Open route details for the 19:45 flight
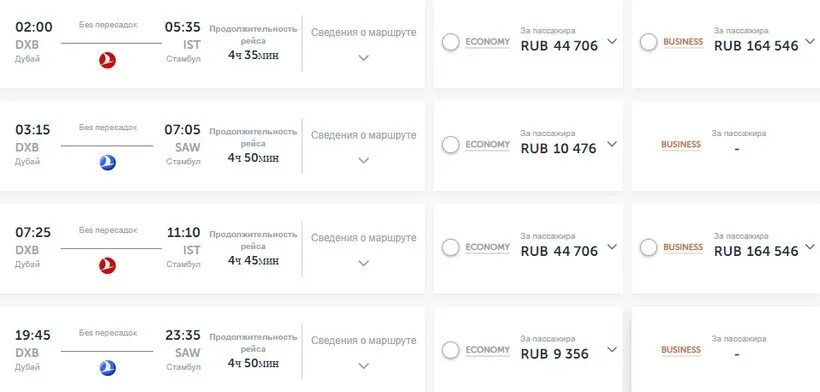This screenshot has height=392, width=820. coord(363,366)
